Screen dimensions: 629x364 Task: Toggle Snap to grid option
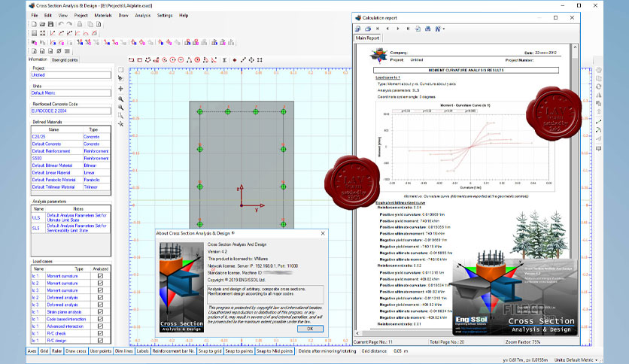(210, 350)
